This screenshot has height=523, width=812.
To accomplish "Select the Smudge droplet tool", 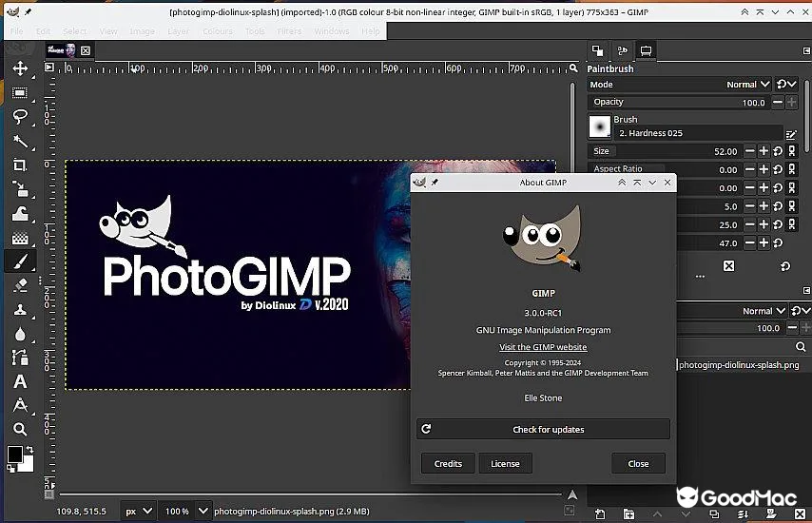I will [x=20, y=334].
